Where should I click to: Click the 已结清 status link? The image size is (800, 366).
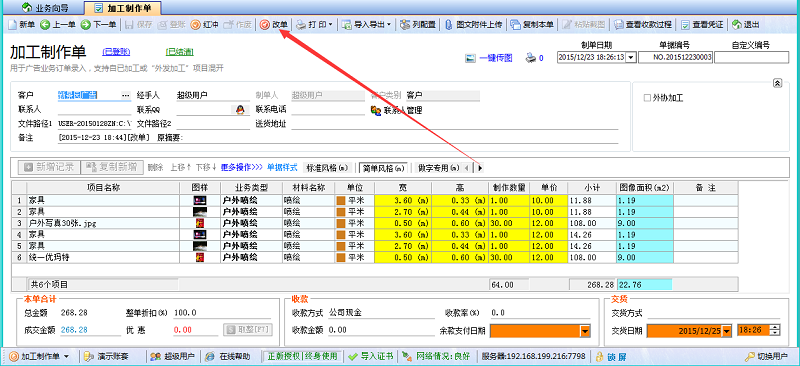coord(180,52)
